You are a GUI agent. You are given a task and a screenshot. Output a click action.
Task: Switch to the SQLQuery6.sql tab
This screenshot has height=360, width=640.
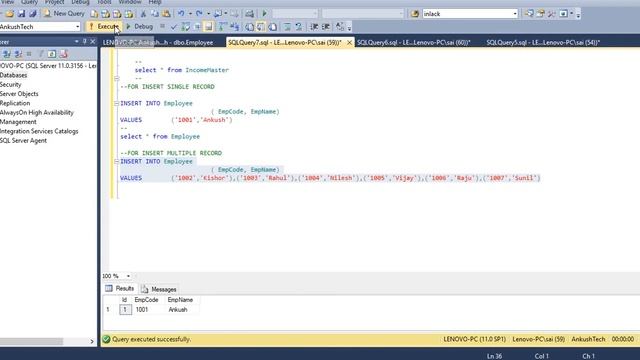pos(413,42)
